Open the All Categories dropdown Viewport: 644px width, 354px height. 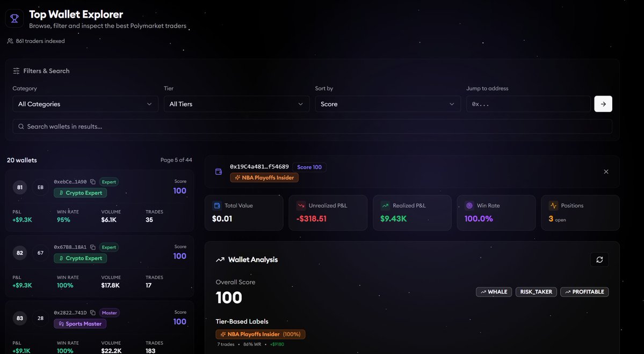click(85, 104)
